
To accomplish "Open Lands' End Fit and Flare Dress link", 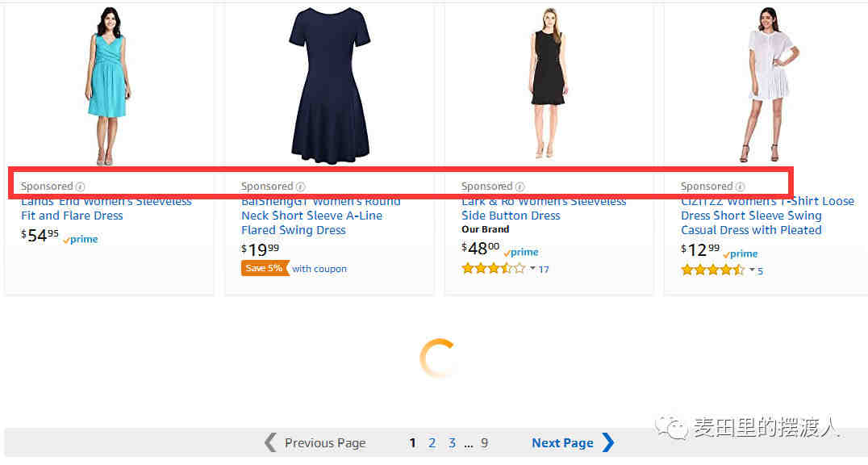I will point(106,208).
